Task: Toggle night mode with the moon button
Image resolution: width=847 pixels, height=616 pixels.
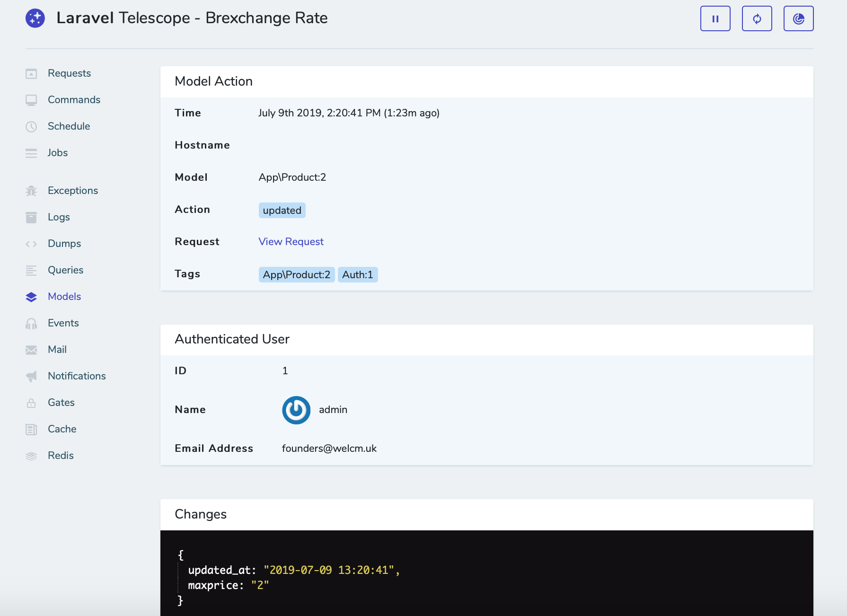Action: pos(798,19)
